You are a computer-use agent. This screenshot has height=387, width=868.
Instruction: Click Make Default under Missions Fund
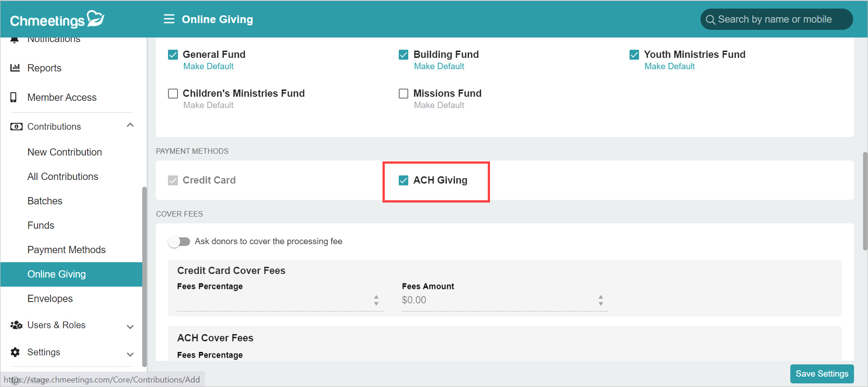point(439,105)
